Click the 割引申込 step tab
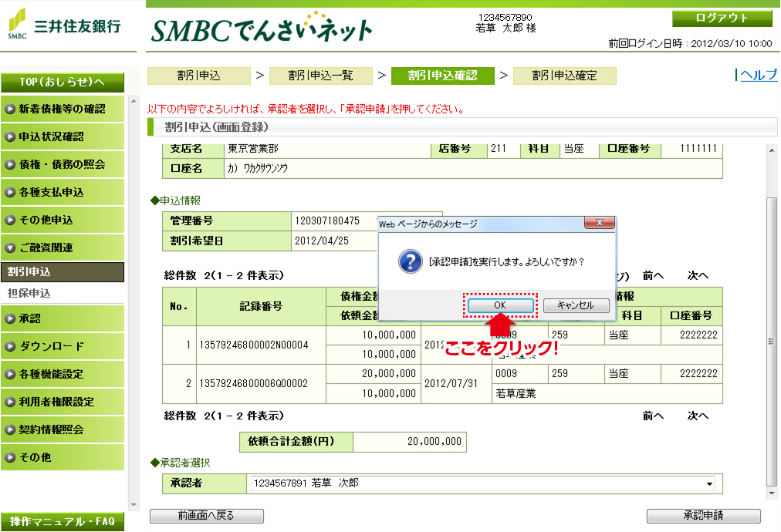 coord(199,76)
